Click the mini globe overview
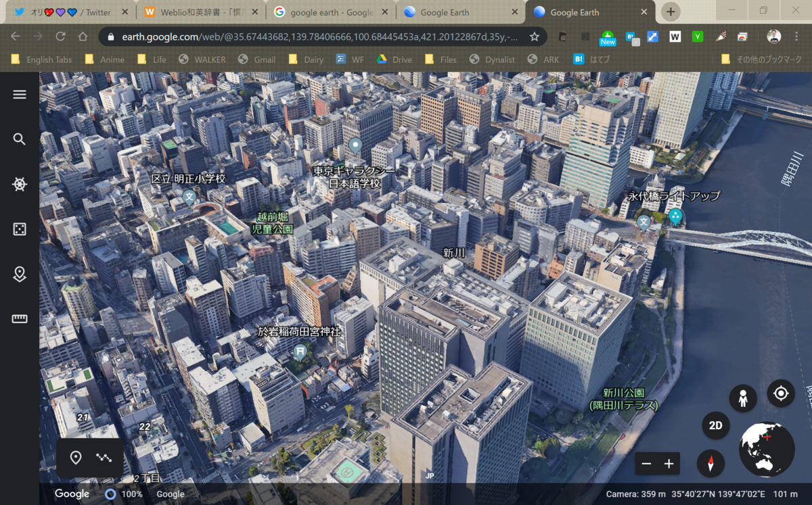This screenshot has height=505, width=812. (767, 450)
